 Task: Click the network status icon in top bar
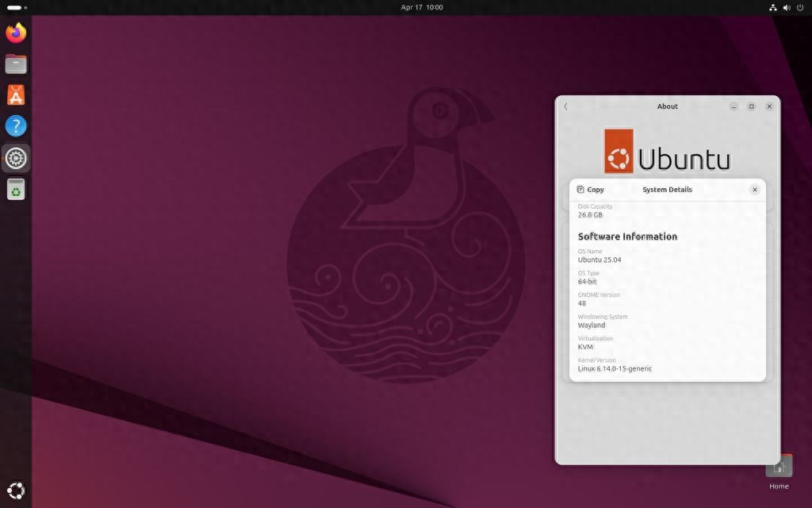tap(773, 7)
